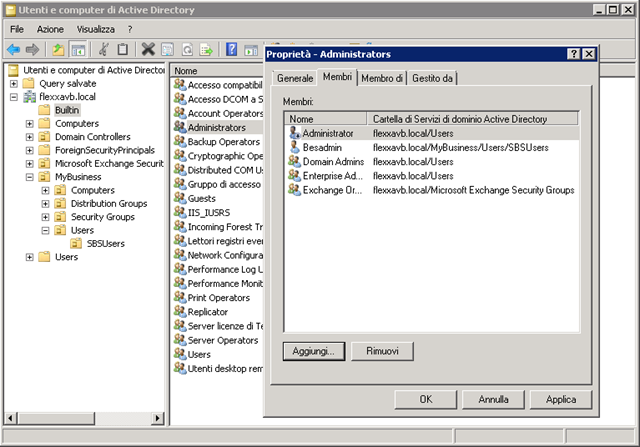The height and width of the screenshot is (447, 640).
Task: Open the blue Help question-mark icon
Action: point(231,49)
